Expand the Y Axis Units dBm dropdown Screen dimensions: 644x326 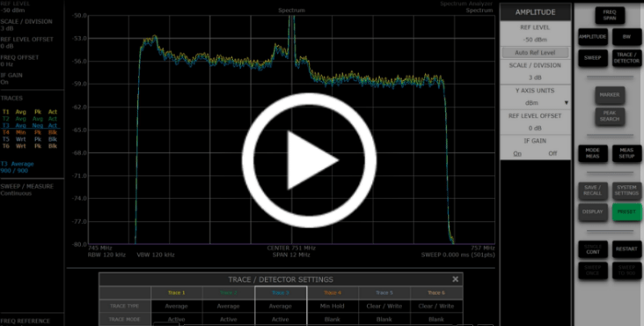tap(535, 103)
